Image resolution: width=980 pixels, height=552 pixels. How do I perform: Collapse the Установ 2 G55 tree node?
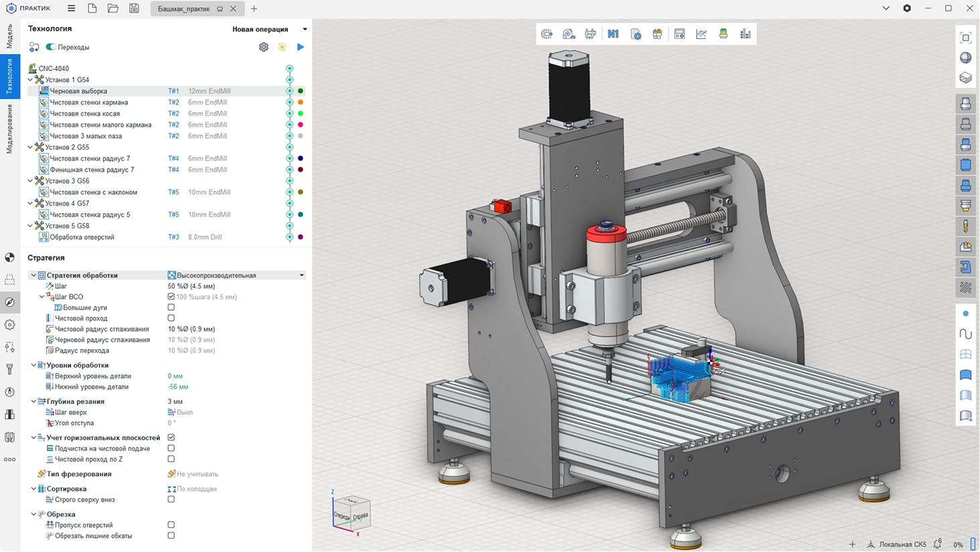30,147
